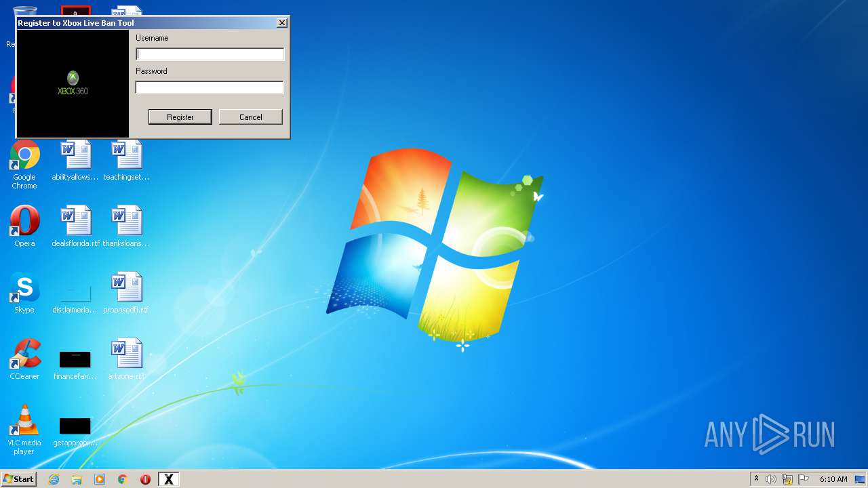The height and width of the screenshot is (488, 868).
Task: Click the Cancel button in the dialog
Action: pos(251,117)
